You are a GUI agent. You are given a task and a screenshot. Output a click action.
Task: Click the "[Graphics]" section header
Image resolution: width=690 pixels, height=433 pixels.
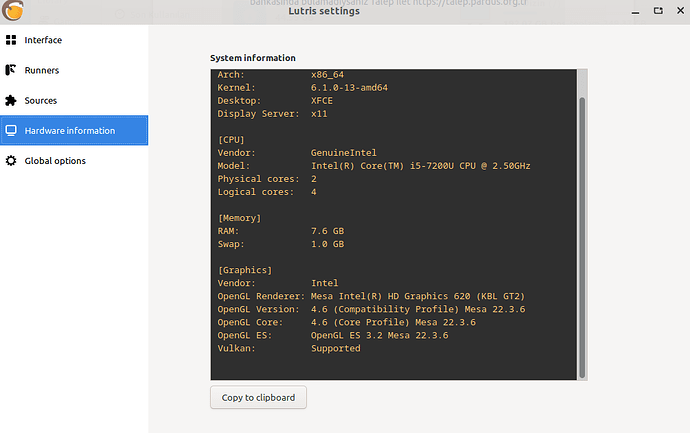pos(245,270)
